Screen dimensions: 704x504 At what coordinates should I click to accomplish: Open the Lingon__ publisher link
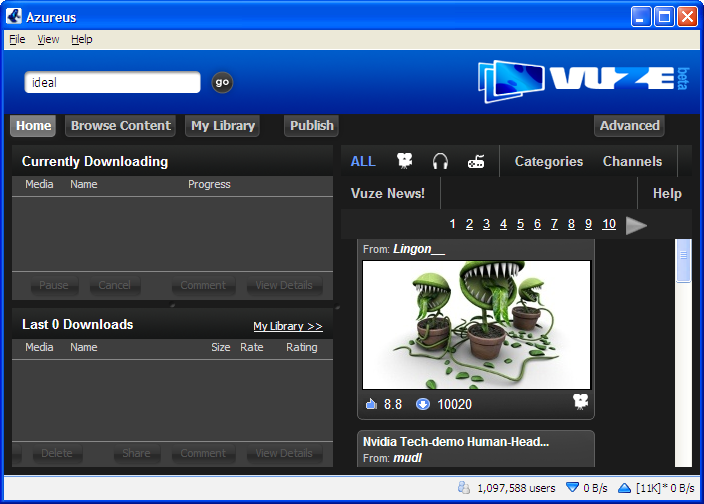click(419, 249)
